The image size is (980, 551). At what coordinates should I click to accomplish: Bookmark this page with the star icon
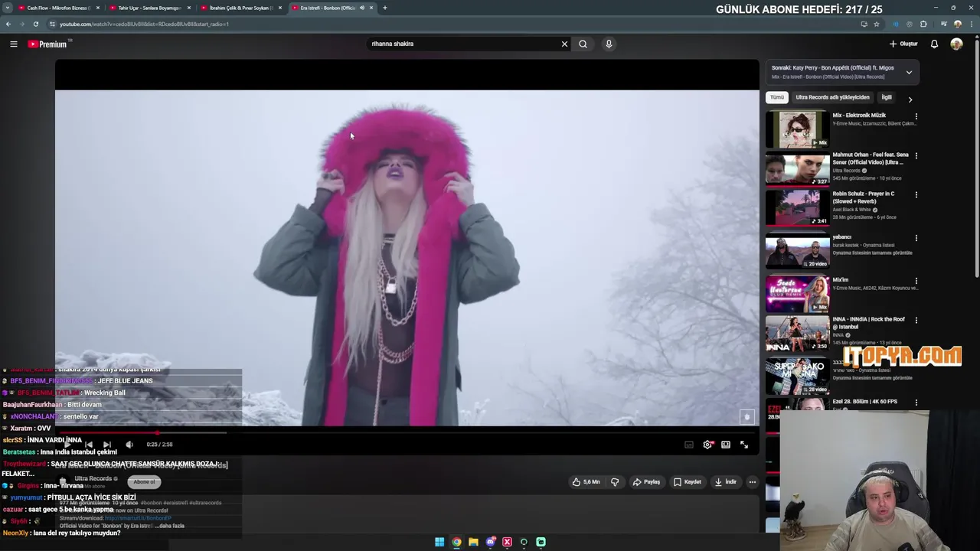pos(877,24)
